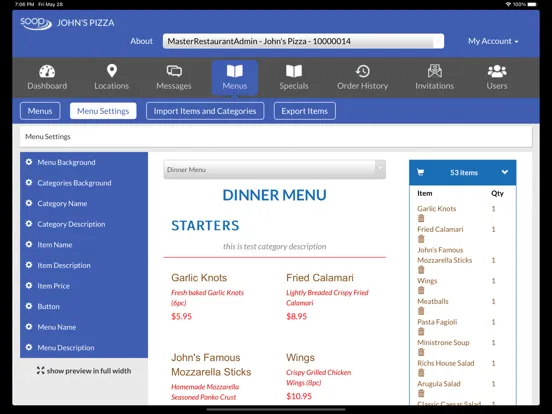Screen dimensions: 552x414
Task: Open Import Items and Categories tab
Action: tap(205, 111)
